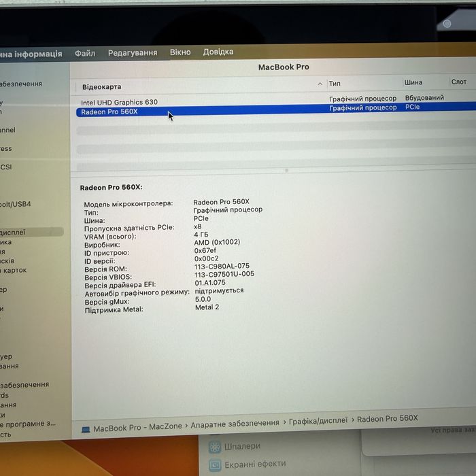Click Апаратне забезпечення in path bar

(x=235, y=424)
